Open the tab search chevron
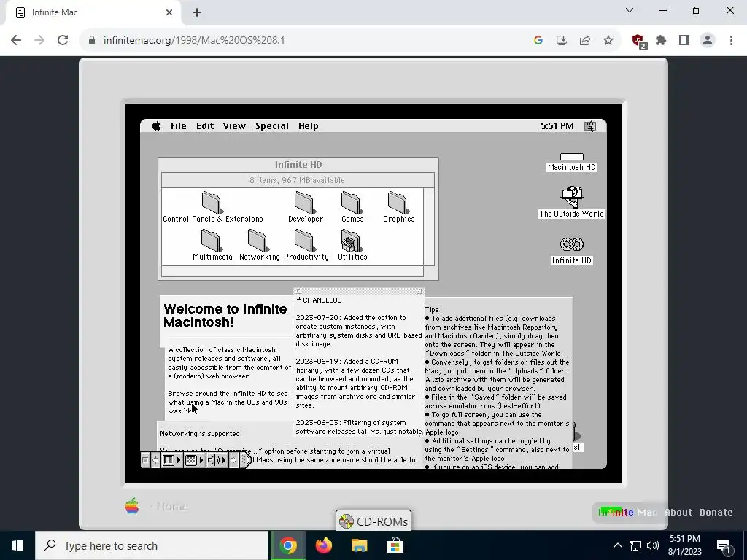 click(630, 10)
